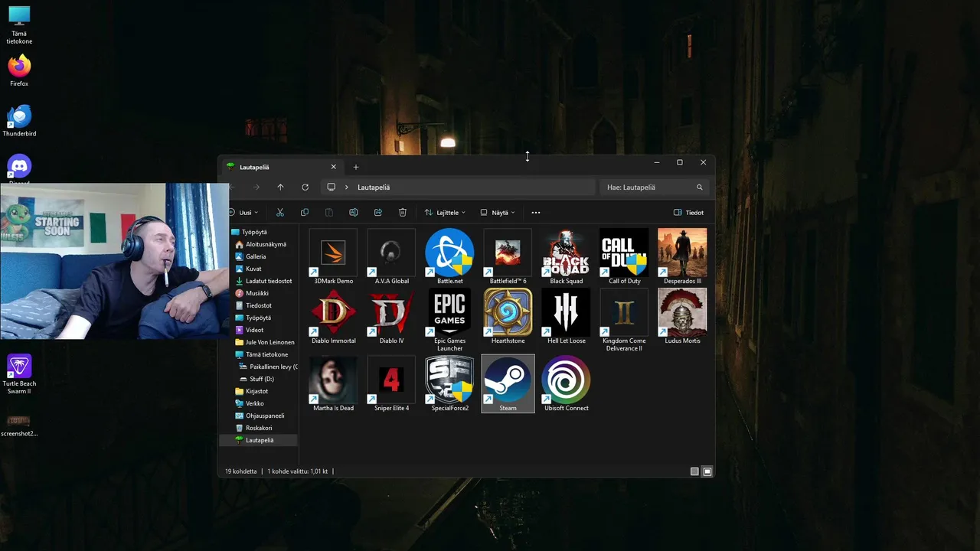
Task: Select the Diablo Immortal icon
Action: pyautogui.click(x=333, y=316)
